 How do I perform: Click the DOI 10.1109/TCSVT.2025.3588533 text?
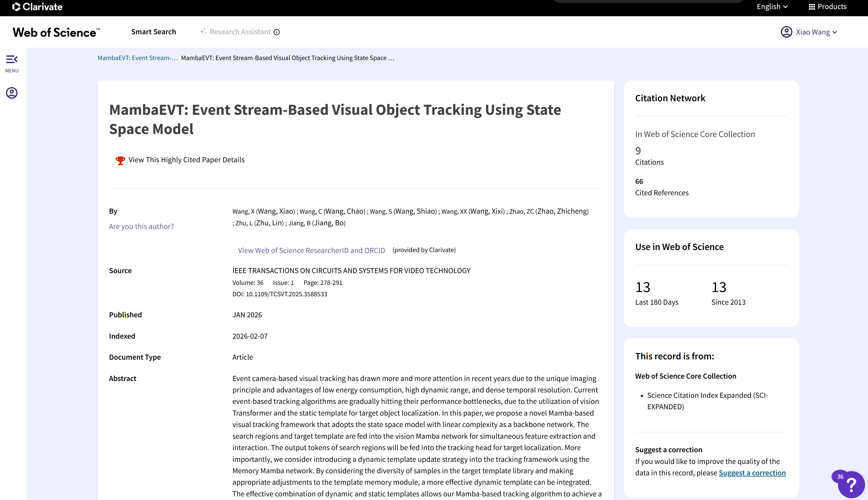pyautogui.click(x=279, y=294)
